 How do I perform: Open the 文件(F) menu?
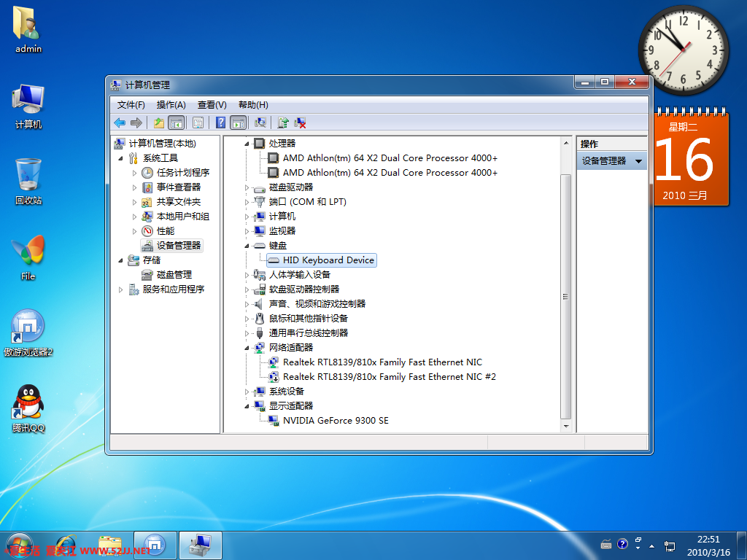point(131,105)
